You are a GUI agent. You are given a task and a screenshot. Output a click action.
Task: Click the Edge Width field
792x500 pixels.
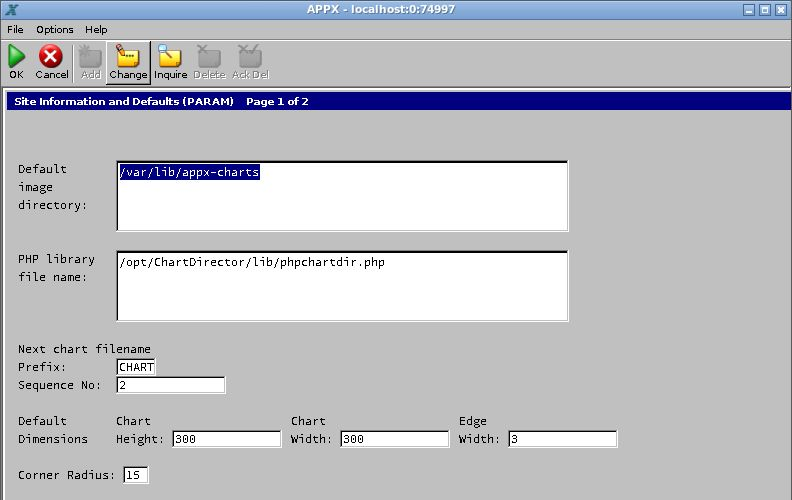point(563,439)
